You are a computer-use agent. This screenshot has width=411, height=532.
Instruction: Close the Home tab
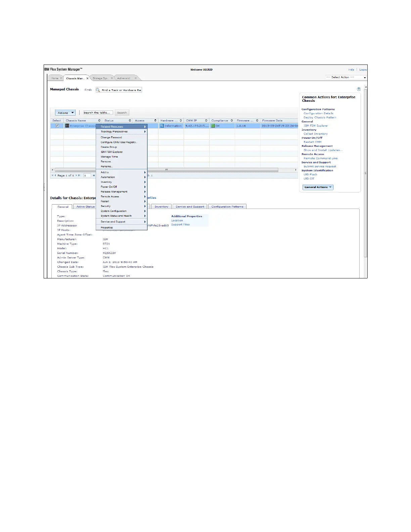point(61,78)
